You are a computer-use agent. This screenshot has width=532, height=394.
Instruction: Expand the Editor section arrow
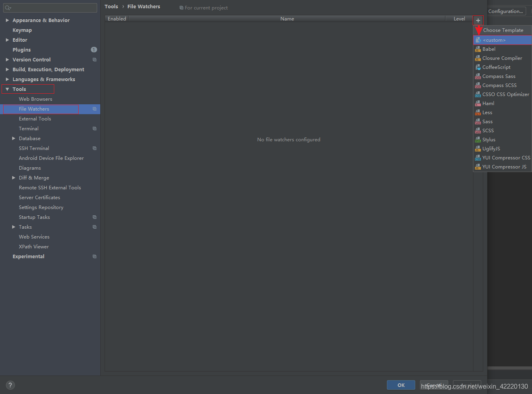click(7, 40)
